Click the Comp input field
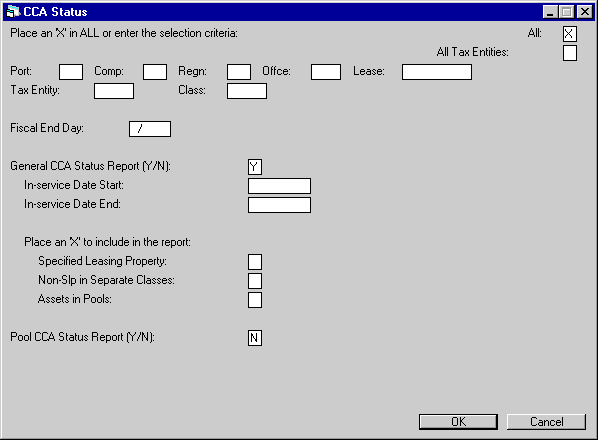Viewport: 598px width, 440px height. click(x=155, y=72)
